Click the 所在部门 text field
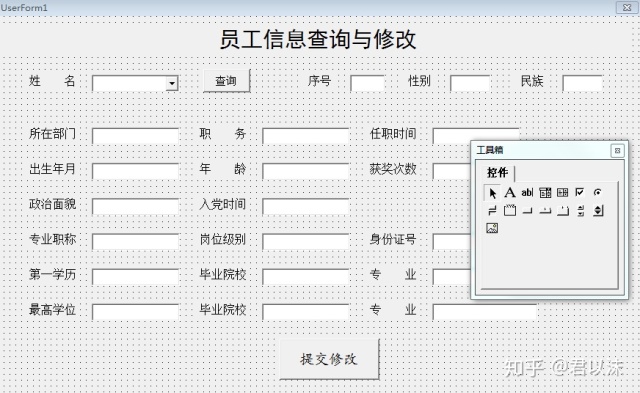 click(x=135, y=136)
